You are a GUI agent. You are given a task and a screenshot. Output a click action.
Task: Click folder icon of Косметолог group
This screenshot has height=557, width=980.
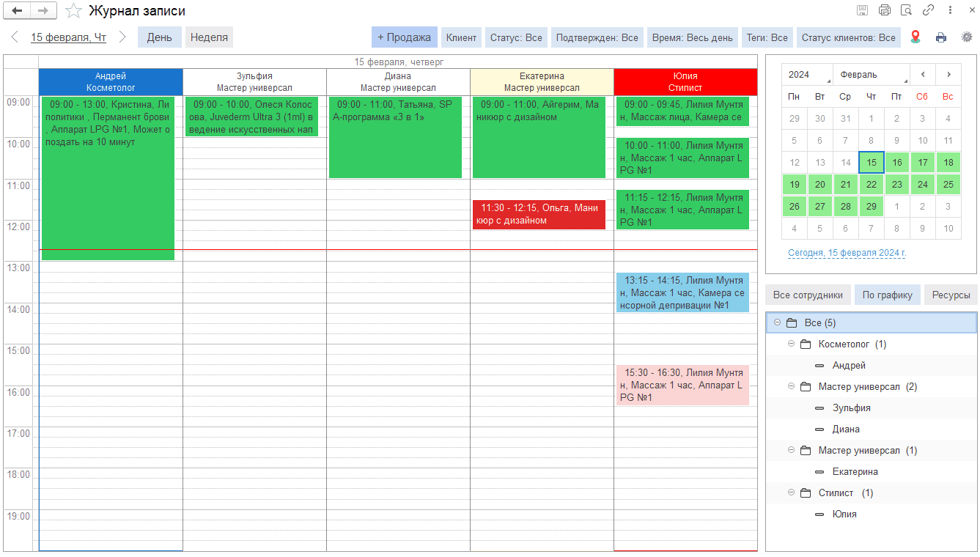point(806,344)
